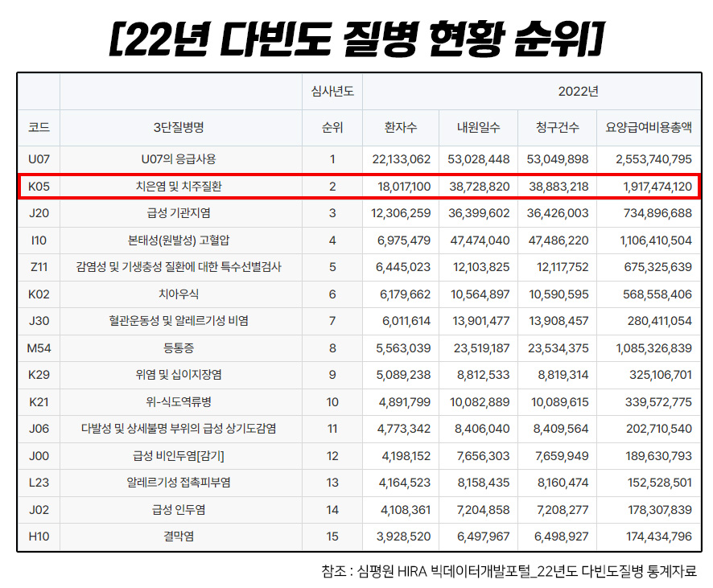Select disease name '급성 비인두염[감기]'
Screen dimensions: 713x588
179,456
